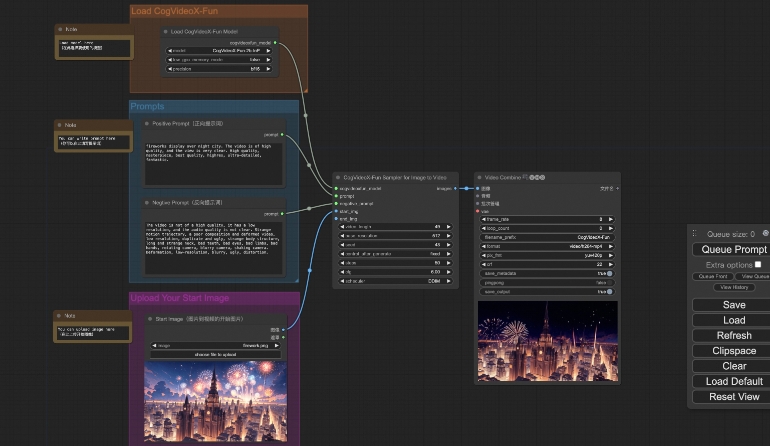
Task: Toggle save_output switch off
Action: 609,291
